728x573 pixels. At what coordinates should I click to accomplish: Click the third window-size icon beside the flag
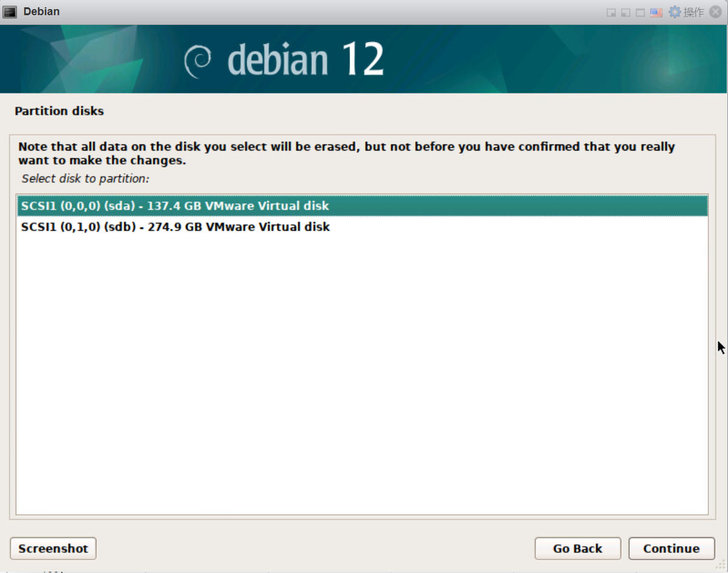click(640, 13)
